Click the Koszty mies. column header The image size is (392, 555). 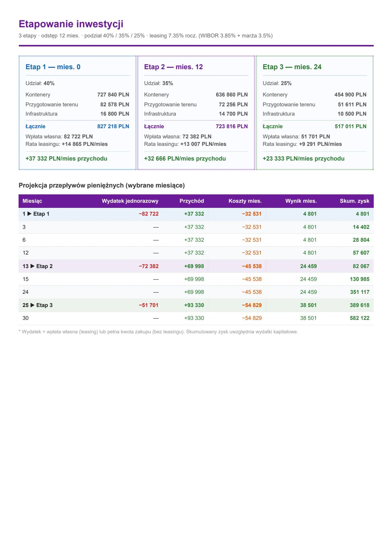245,201
